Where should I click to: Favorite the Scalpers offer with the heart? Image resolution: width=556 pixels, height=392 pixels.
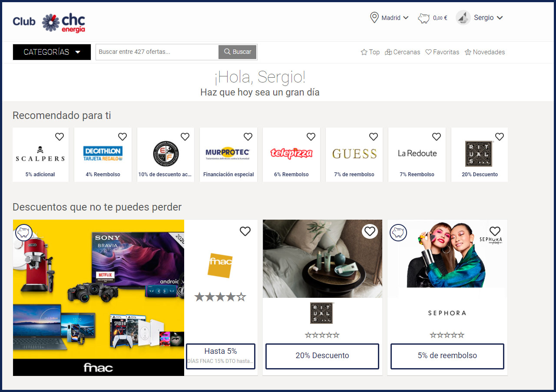click(x=60, y=137)
